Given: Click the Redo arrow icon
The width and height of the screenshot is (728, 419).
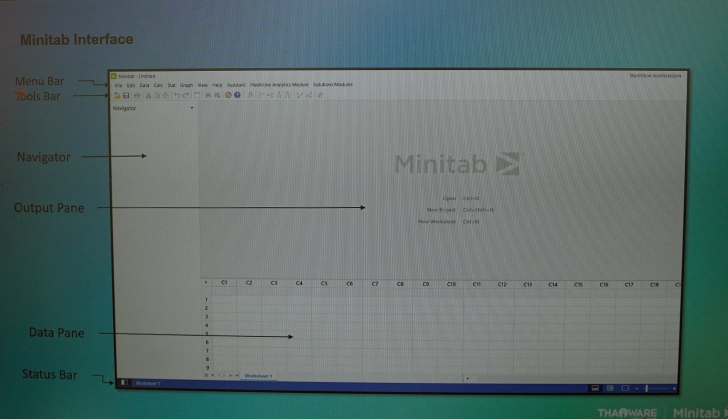Looking at the screenshot, I should pos(186,95).
